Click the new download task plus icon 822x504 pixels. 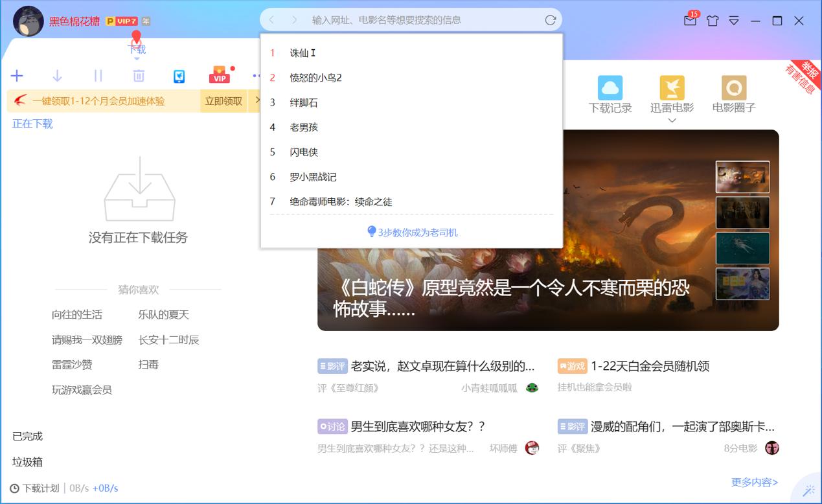(17, 76)
